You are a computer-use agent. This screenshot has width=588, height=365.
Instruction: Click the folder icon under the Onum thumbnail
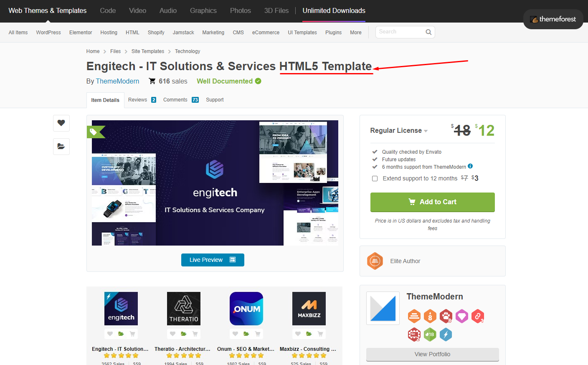point(246,334)
